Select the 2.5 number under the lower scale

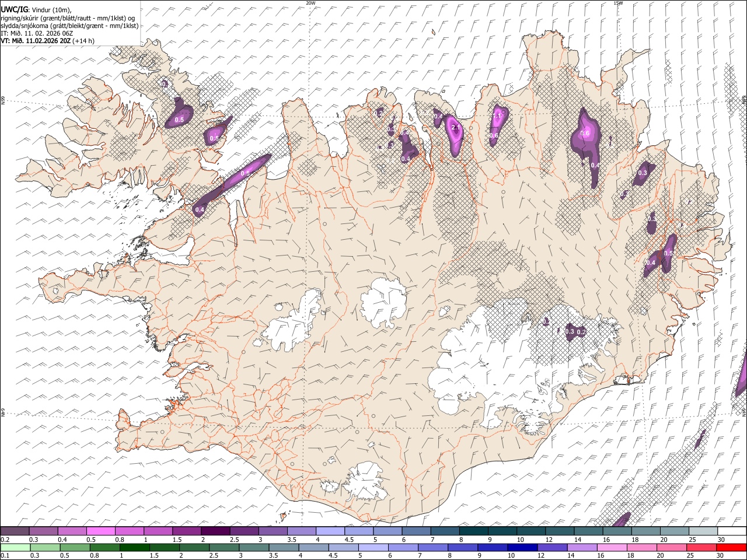[212, 555]
